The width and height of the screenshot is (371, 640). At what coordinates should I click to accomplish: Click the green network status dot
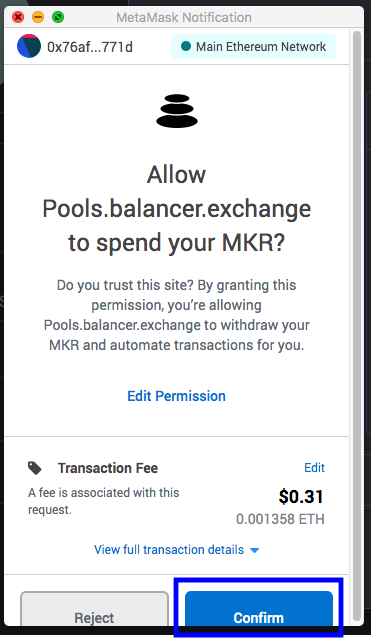pyautogui.click(x=186, y=47)
